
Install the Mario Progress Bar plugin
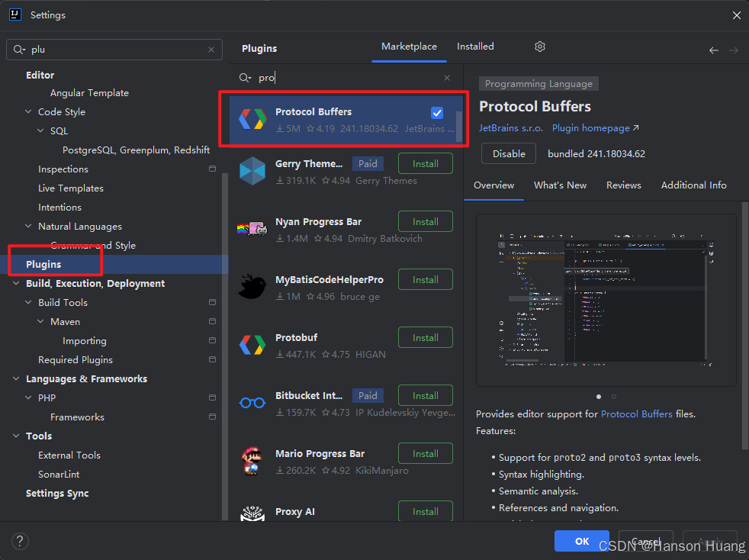[x=425, y=453]
